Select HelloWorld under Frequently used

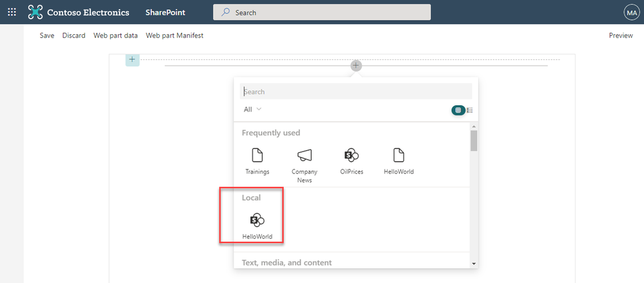(399, 161)
